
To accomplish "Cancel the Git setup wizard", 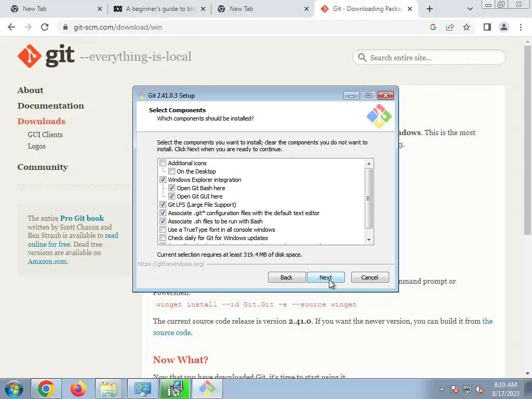I will (370, 277).
